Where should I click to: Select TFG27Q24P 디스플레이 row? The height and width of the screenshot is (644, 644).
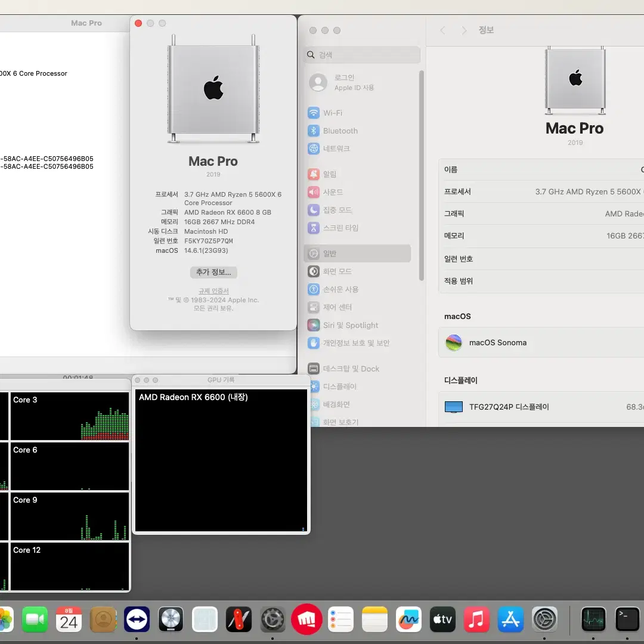point(541,407)
